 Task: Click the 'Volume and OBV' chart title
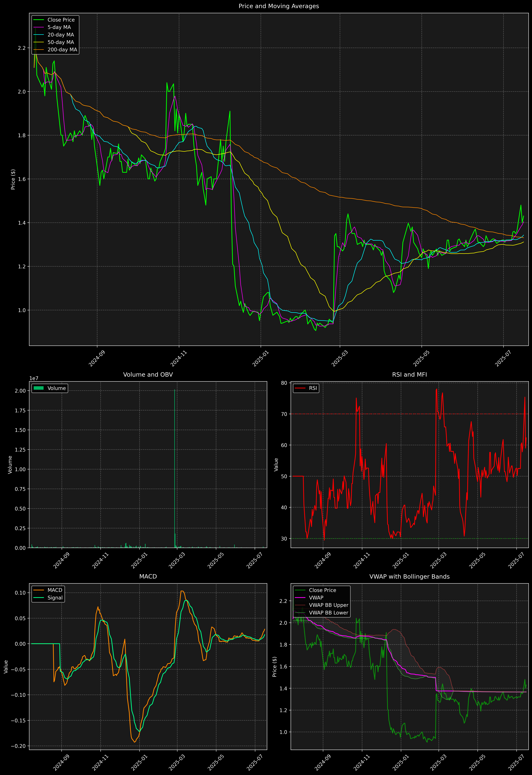tap(148, 374)
